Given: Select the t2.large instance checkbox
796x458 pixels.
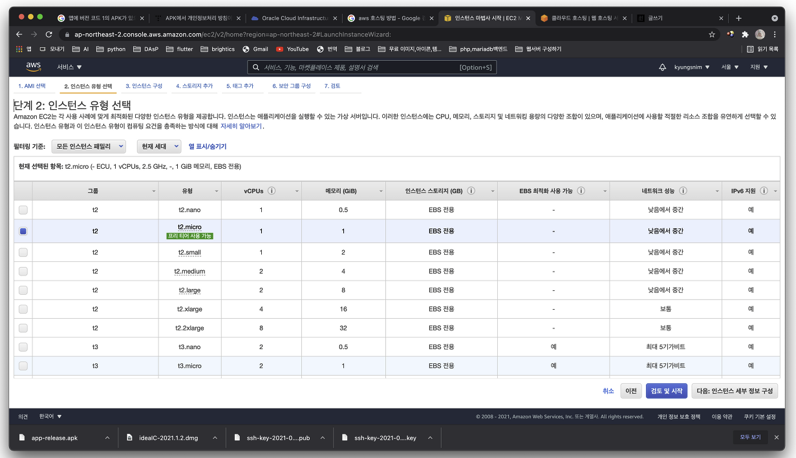Looking at the screenshot, I should tap(23, 290).
